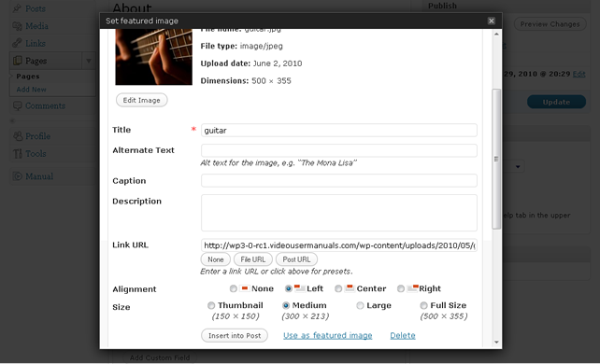Click the Right alignment icon
Image resolution: width=600 pixels, height=364 pixels.
tap(412, 288)
